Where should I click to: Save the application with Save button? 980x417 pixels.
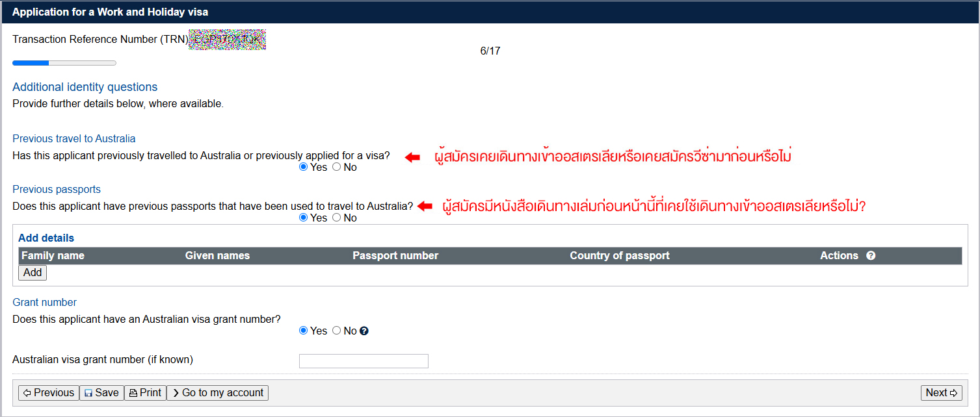101,393
